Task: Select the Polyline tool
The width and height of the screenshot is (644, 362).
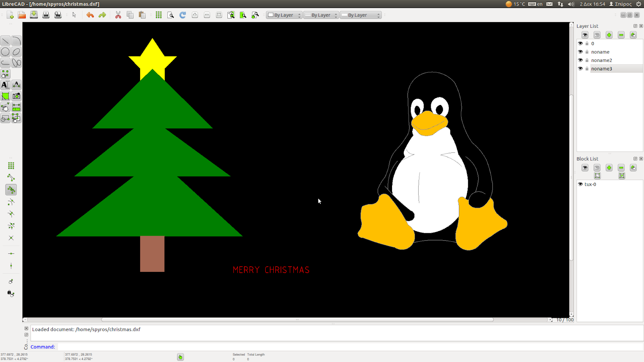Action: 5,63
